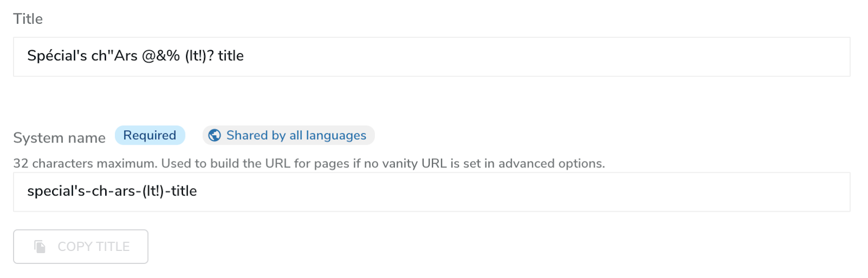Click the System name label

59,138
